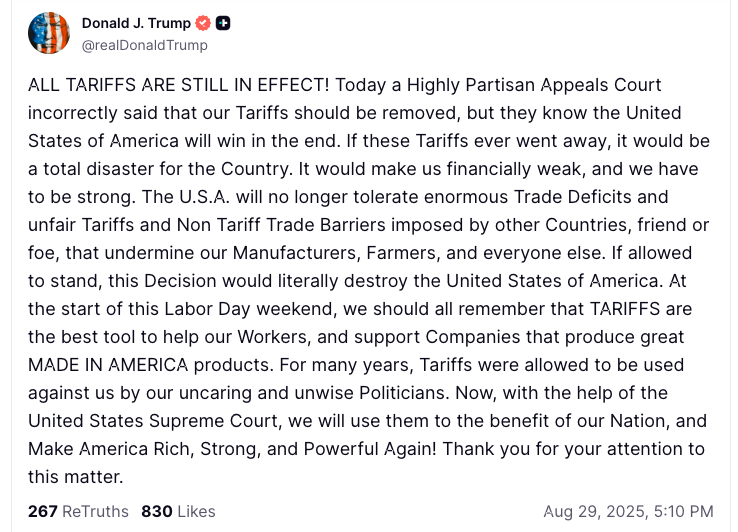Open the flag-themed profile avatar
Screen dimensions: 738x532
[49, 33]
